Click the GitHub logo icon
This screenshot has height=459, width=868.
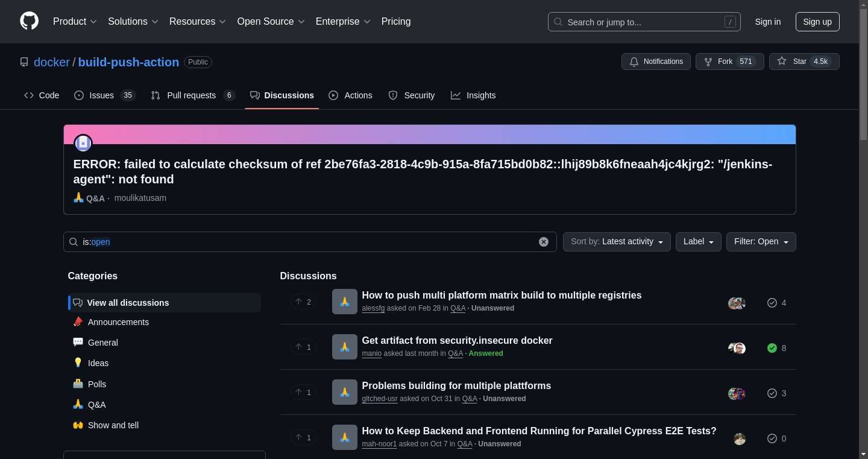tap(29, 21)
